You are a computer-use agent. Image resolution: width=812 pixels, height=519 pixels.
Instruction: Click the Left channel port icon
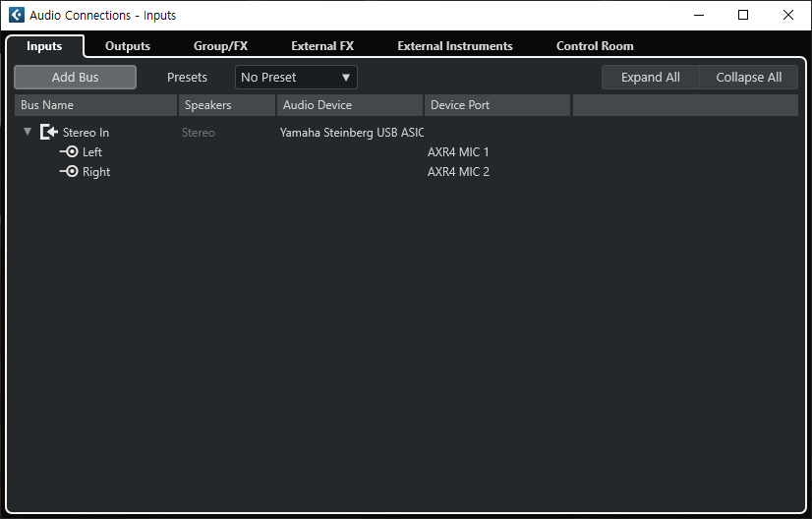pos(69,151)
